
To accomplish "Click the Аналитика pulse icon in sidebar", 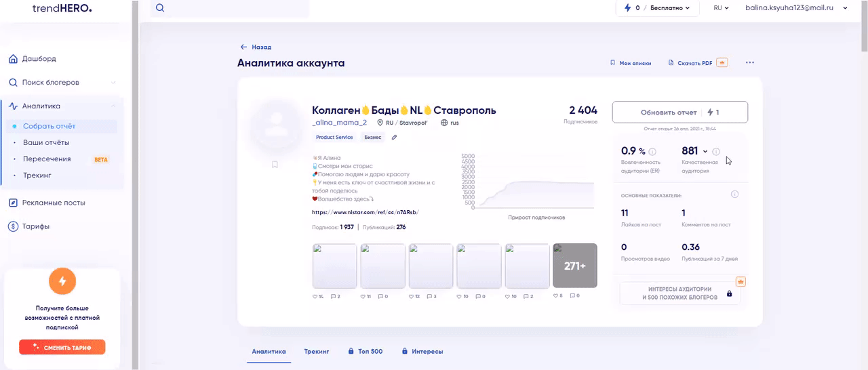I will click(x=13, y=106).
